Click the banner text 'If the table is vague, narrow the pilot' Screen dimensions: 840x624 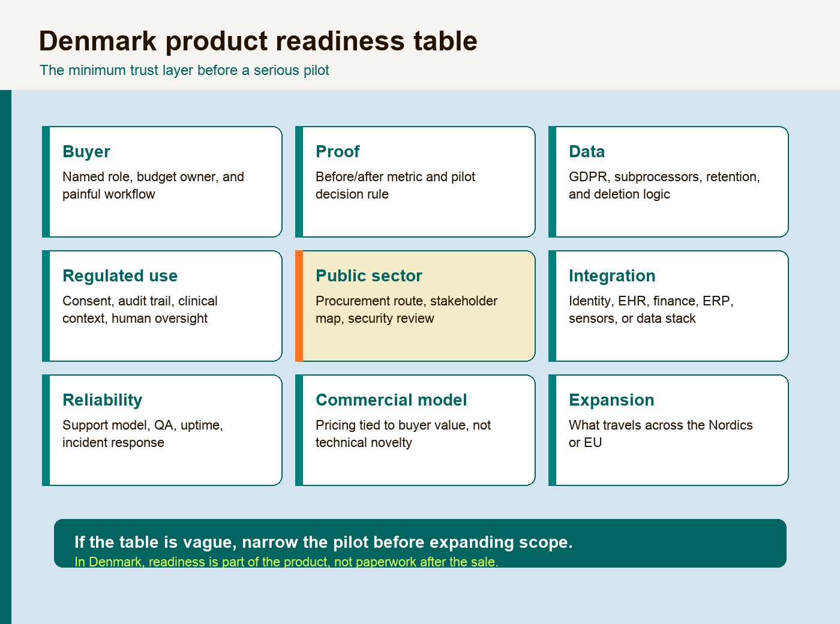pos(323,542)
